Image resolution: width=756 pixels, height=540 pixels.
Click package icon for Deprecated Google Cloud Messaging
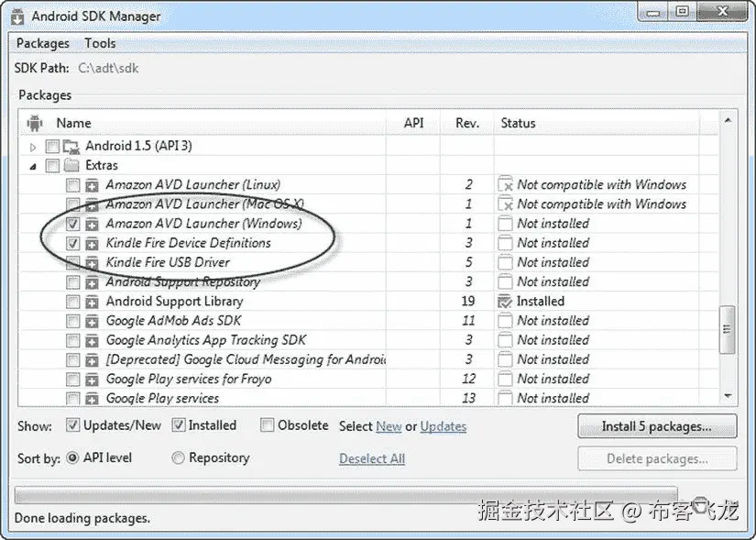[x=92, y=360]
